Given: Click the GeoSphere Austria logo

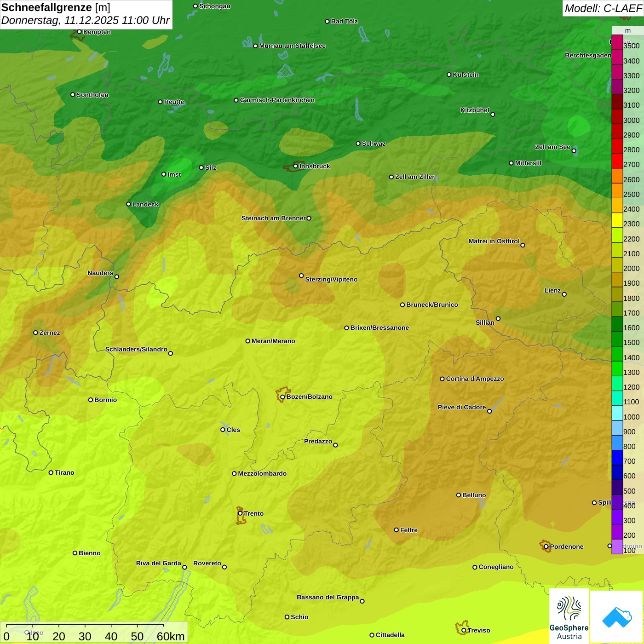Looking at the screenshot, I should [x=569, y=616].
